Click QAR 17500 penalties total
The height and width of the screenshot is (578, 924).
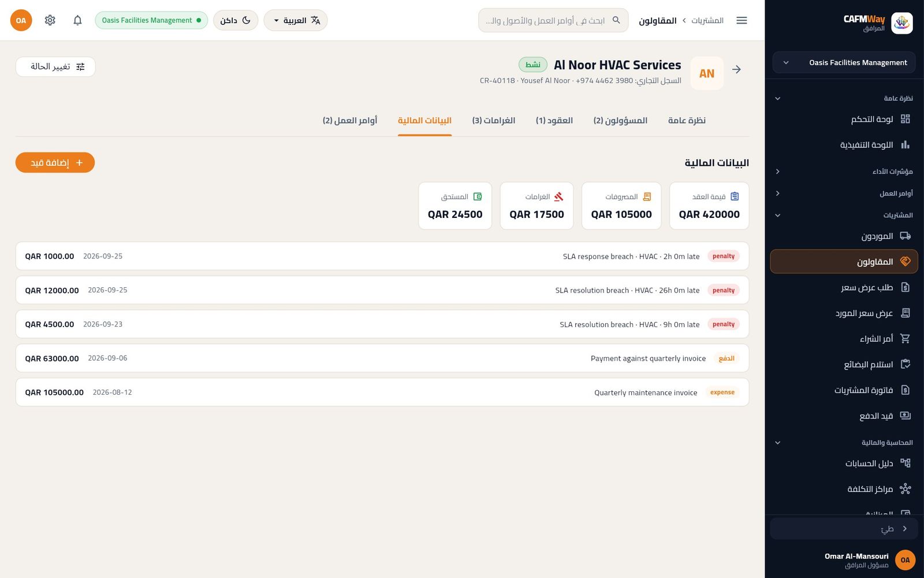pyautogui.click(x=536, y=214)
